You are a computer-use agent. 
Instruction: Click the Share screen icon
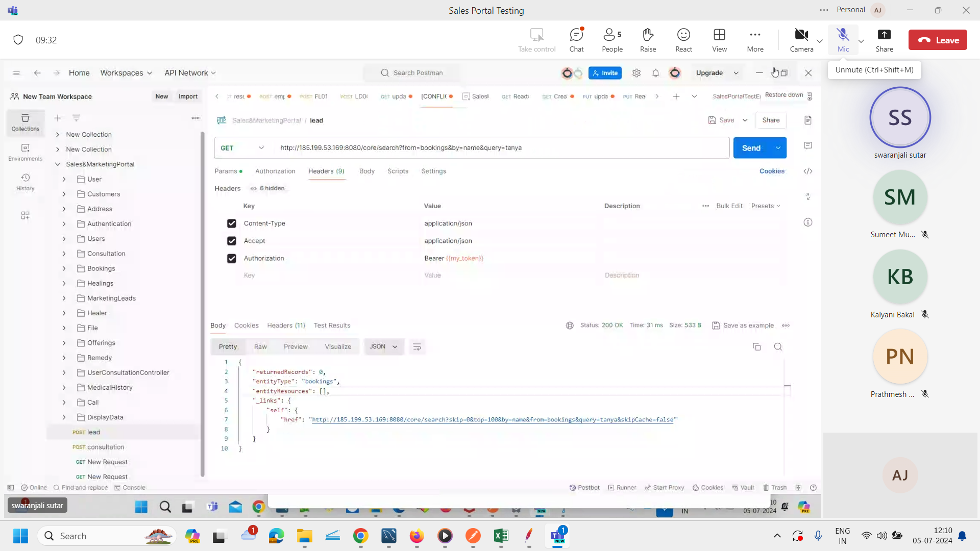[x=884, y=40]
